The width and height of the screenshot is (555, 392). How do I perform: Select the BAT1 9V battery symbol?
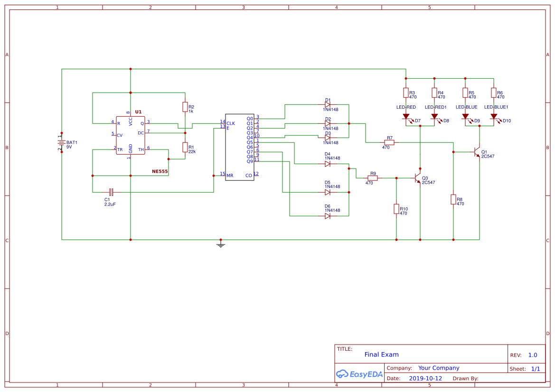61,142
